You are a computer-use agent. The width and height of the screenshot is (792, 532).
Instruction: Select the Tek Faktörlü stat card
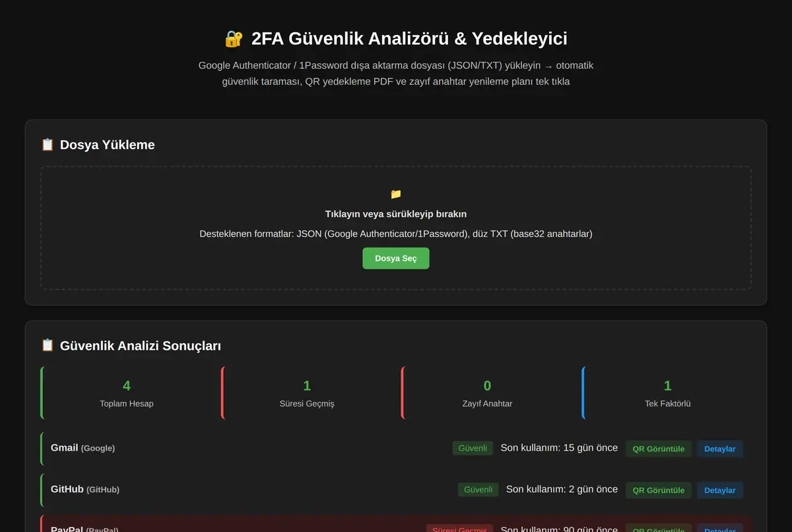point(667,393)
